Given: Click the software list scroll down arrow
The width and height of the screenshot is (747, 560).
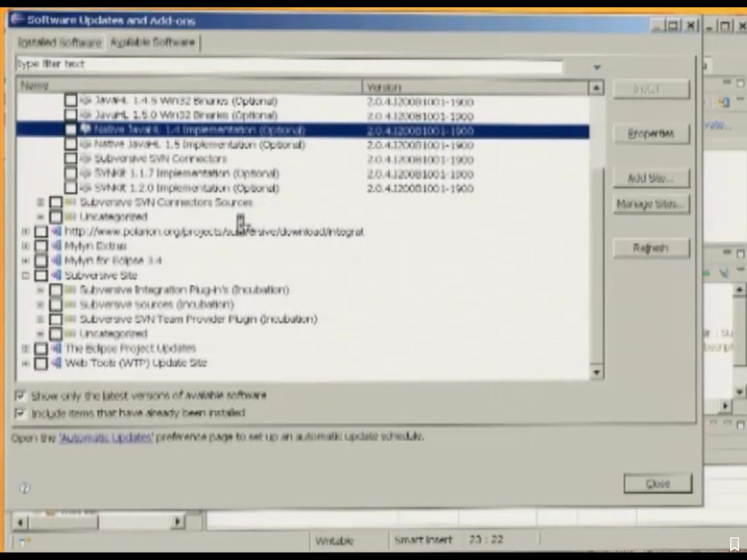Looking at the screenshot, I should coord(597,373).
